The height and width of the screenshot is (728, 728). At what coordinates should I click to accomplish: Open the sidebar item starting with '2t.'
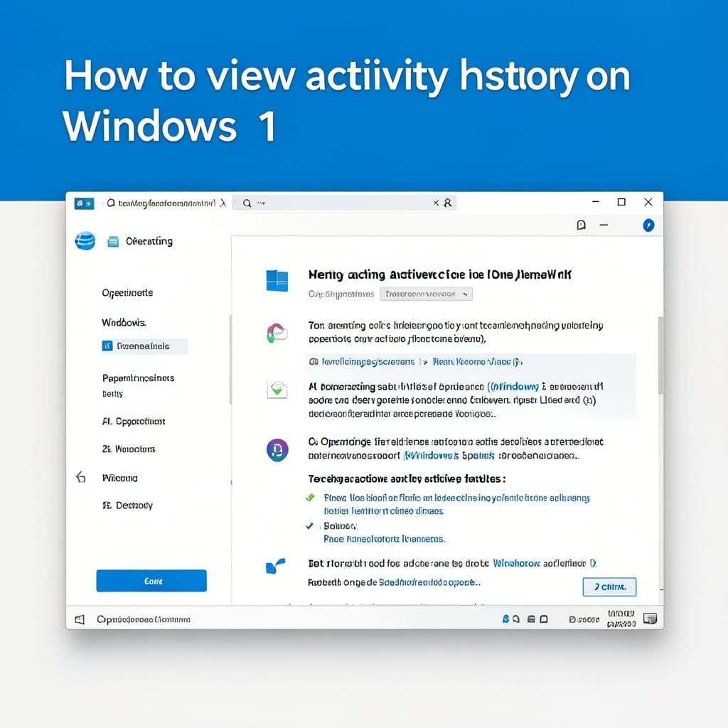(129, 449)
